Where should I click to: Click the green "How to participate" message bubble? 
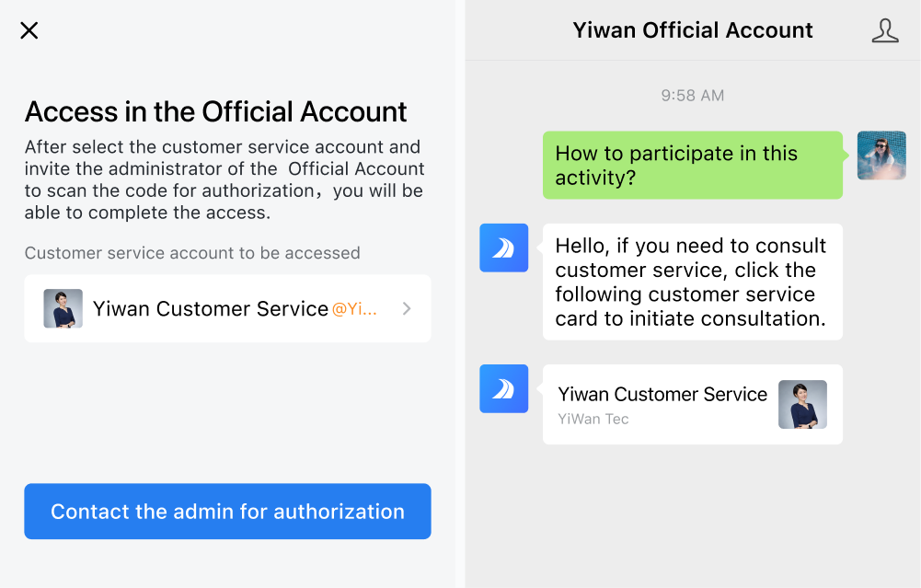693,165
